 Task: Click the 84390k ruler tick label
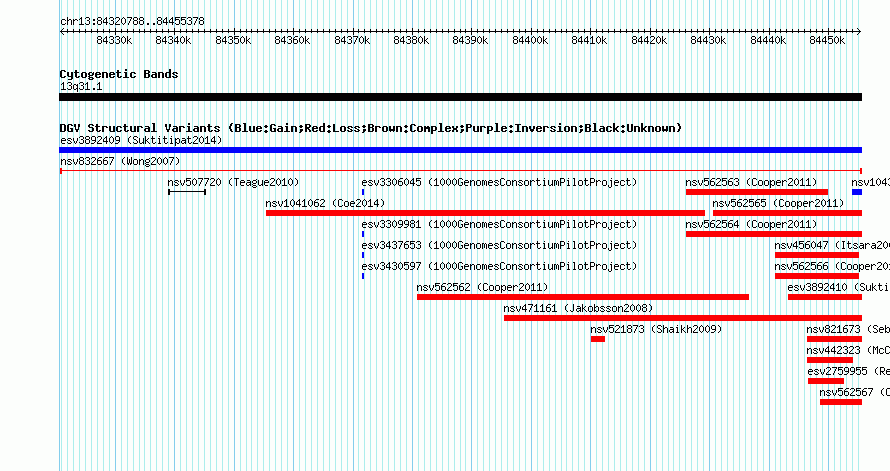[x=471, y=40]
